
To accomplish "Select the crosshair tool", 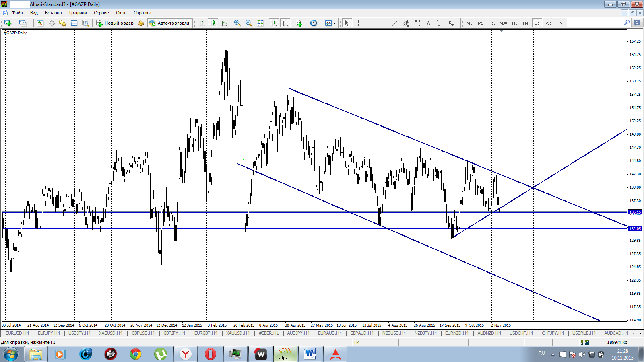I will pos(358,23).
